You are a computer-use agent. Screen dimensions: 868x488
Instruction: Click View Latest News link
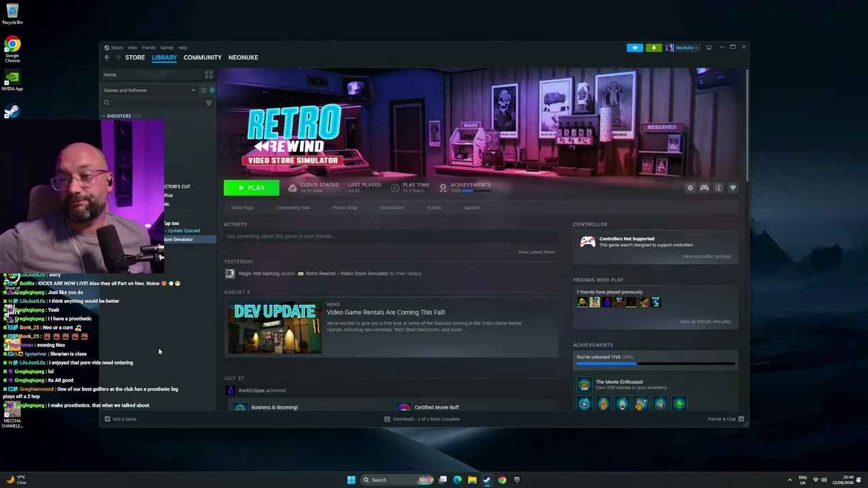536,252
